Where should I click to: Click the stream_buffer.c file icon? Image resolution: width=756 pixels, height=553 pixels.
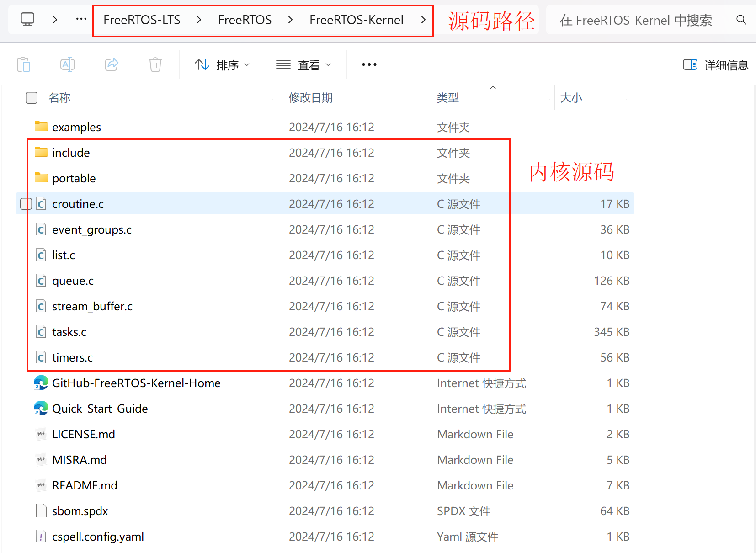(x=41, y=306)
